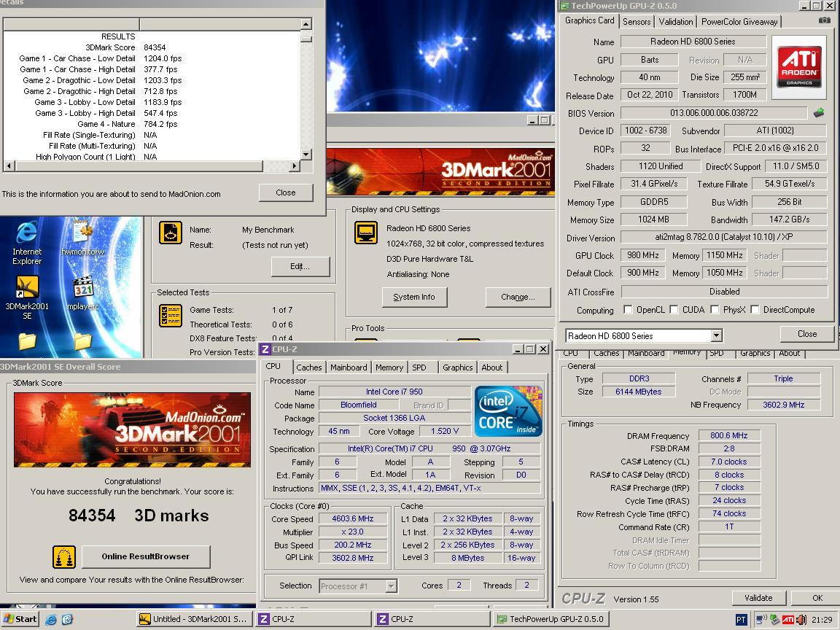Click the taskbar clock showing 21:29
The width and height of the screenshot is (840, 630).
[821, 620]
